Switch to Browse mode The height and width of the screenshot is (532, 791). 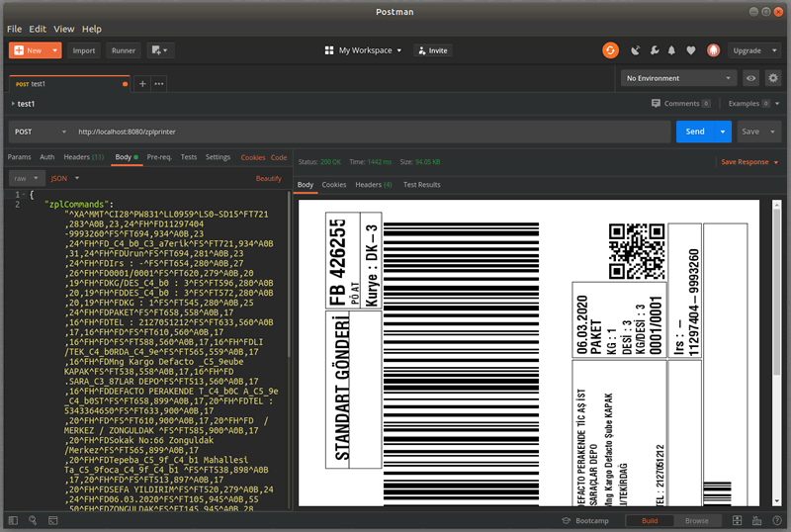click(697, 520)
